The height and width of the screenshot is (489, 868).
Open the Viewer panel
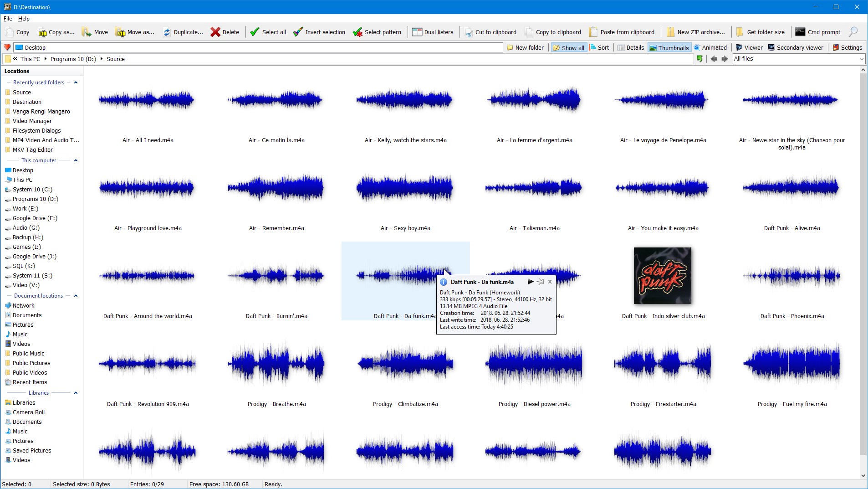click(749, 47)
